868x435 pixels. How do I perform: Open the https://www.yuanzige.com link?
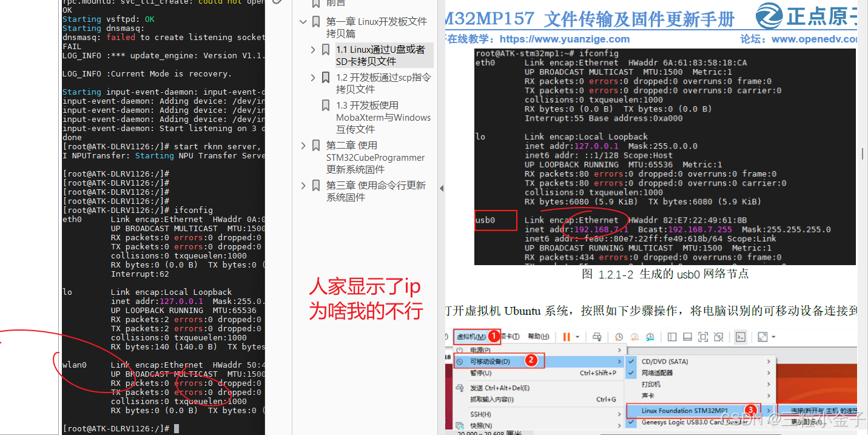(565, 39)
